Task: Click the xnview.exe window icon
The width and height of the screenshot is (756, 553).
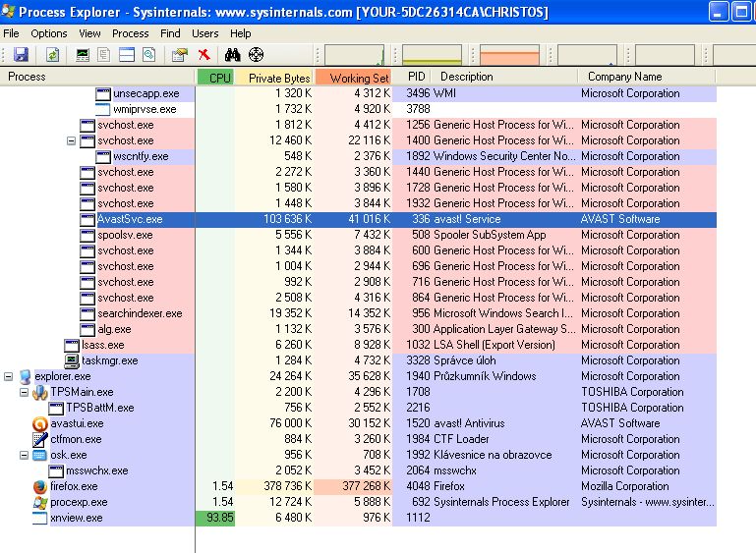Action: click(x=39, y=519)
